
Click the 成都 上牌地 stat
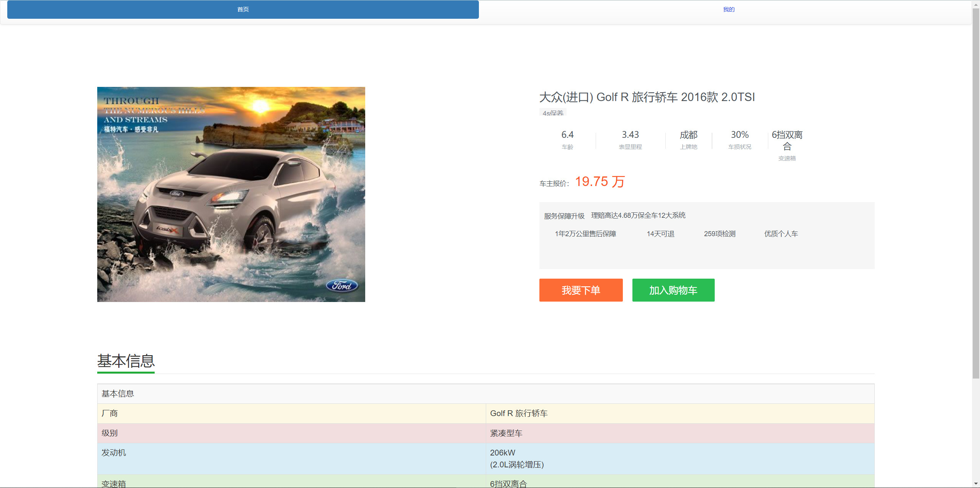688,140
